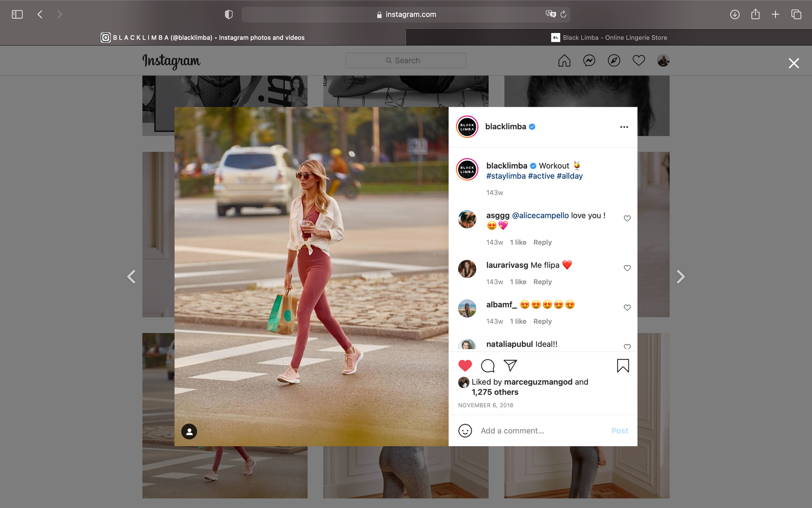Image resolution: width=812 pixels, height=508 pixels.
Task: Reply to laurarivasg comment
Action: pyautogui.click(x=542, y=282)
